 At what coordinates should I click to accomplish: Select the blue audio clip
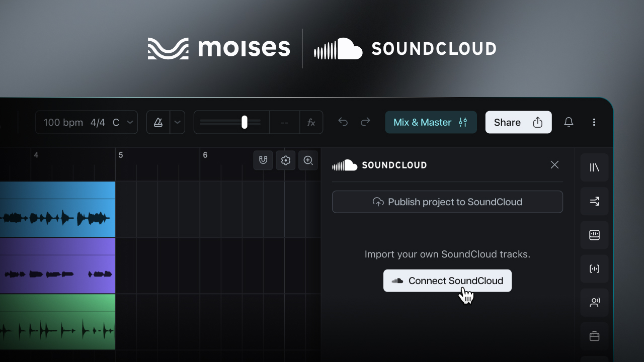click(57, 209)
